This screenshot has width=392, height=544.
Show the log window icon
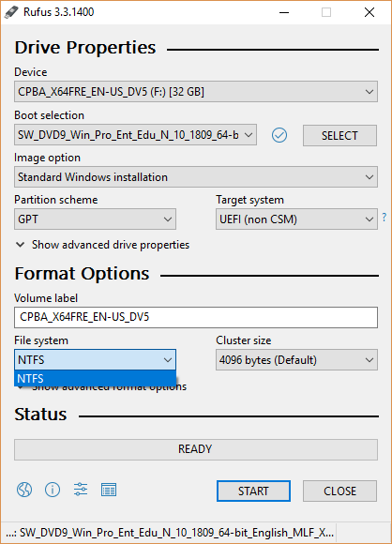(109, 490)
